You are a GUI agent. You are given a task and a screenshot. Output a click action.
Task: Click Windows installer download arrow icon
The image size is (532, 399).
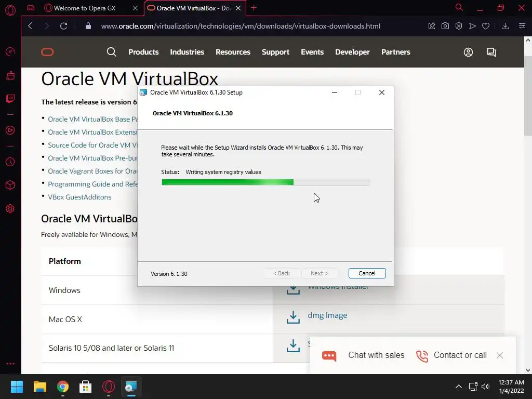293,290
